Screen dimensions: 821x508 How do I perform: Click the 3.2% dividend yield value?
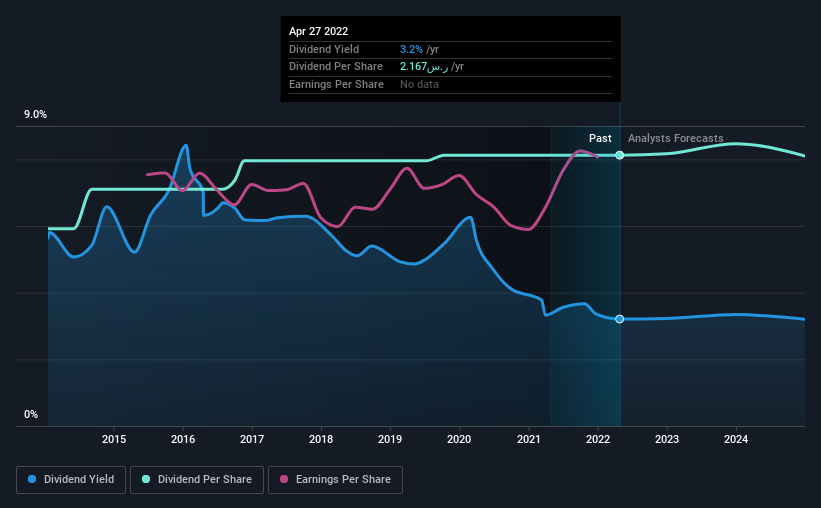(x=411, y=49)
